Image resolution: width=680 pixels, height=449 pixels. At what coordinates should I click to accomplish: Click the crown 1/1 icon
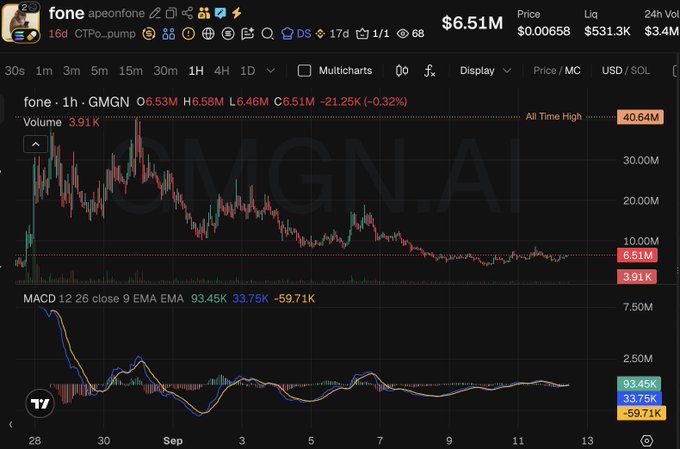[x=372, y=33]
